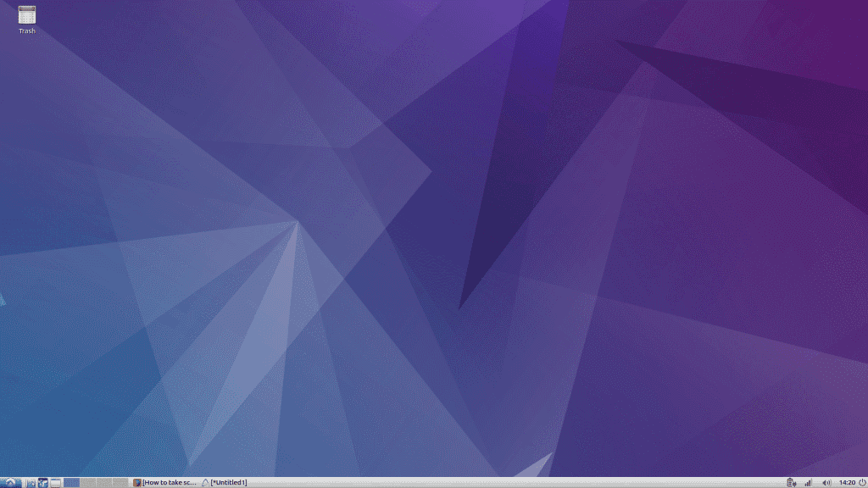This screenshot has width=868, height=488.
Task: Return to the first workspace in the pager
Action: (71, 483)
